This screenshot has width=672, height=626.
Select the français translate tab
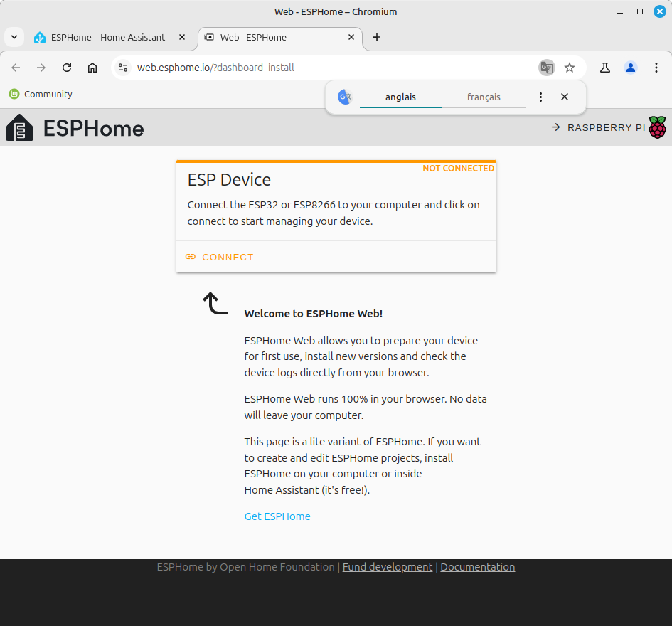click(x=484, y=97)
